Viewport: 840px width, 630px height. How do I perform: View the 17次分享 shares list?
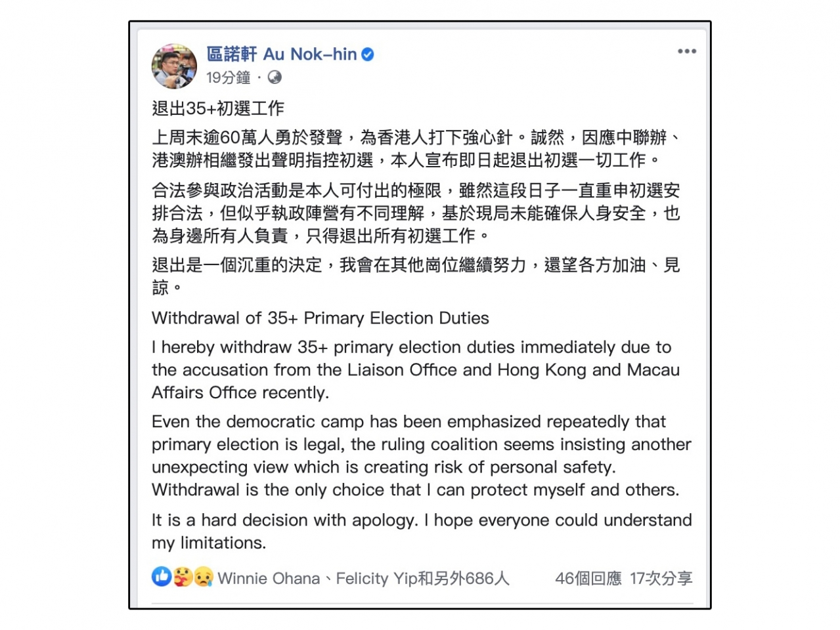(661, 578)
